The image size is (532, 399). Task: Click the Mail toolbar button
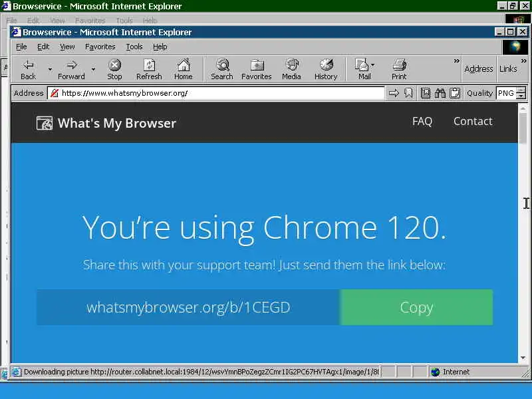tap(362, 70)
